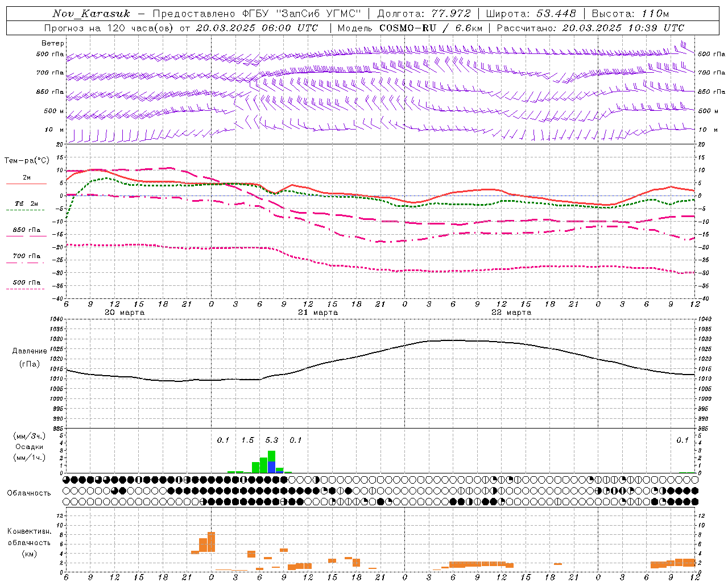Click the 1.5 precipitation total value
This screenshot has width=728, height=582.
pos(247,440)
